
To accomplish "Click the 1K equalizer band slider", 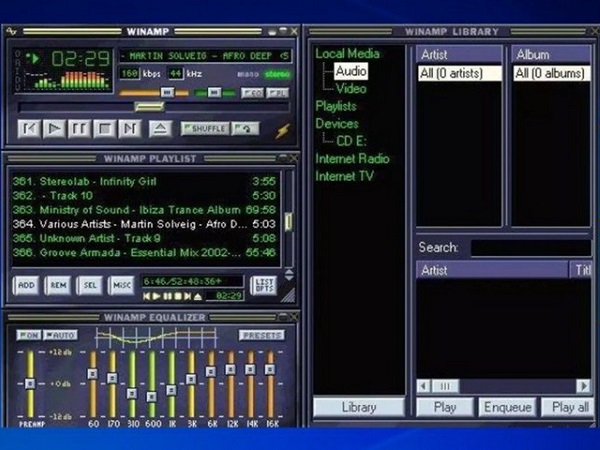I will point(171,390).
